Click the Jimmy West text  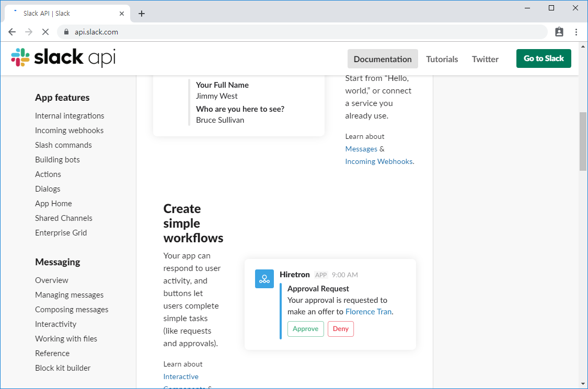[x=216, y=96]
